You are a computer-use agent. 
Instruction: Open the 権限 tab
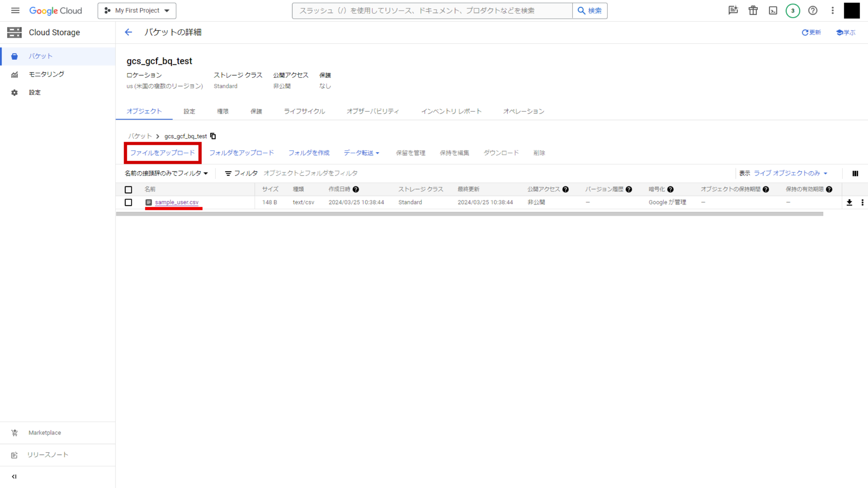click(x=223, y=111)
